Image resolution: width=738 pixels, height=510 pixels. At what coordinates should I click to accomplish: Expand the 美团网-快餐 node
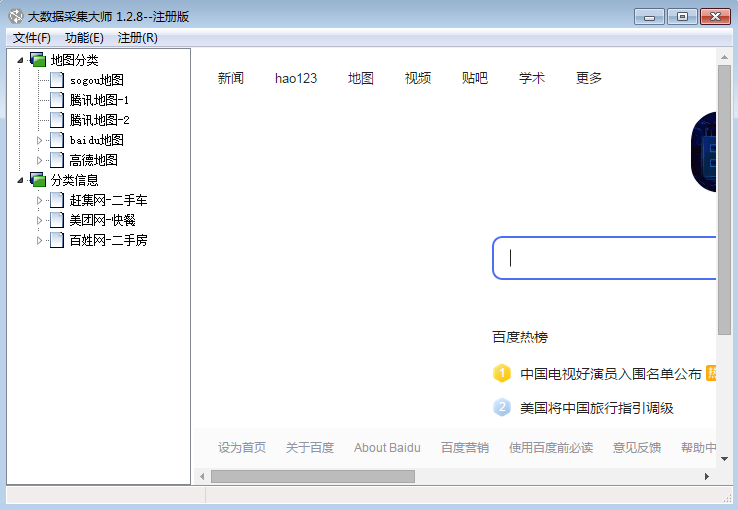click(40, 220)
